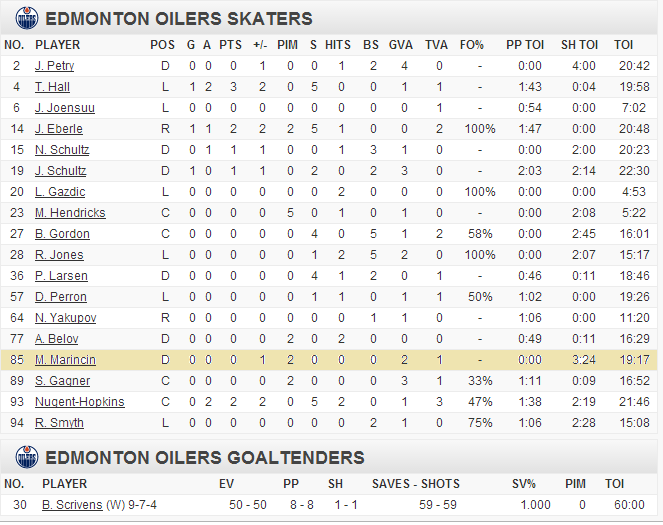Image resolution: width=663 pixels, height=525 pixels.
Task: Select the S. Gagner player link
Action: tap(63, 381)
